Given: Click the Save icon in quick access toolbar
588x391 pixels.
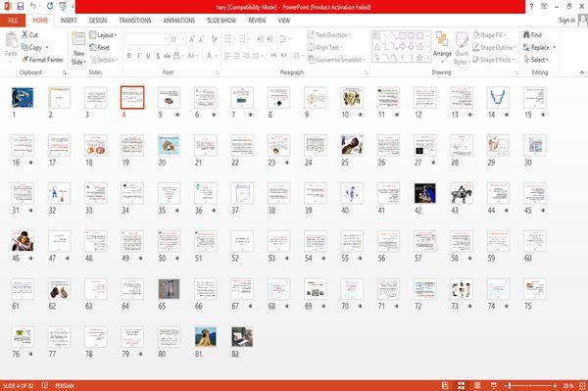Looking at the screenshot, I should pos(21,6).
